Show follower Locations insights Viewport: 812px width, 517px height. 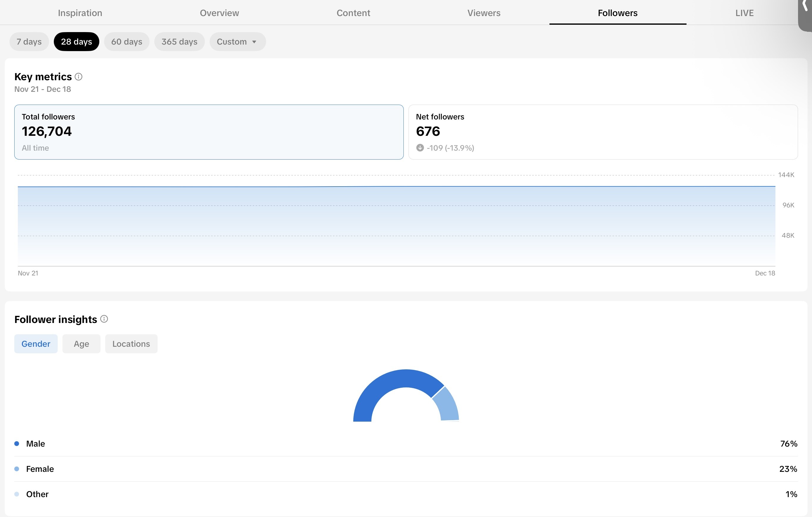[x=131, y=344]
